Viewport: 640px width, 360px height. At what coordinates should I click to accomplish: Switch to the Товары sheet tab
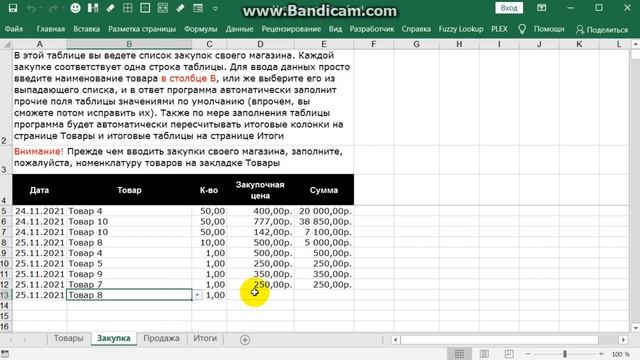pos(69,338)
